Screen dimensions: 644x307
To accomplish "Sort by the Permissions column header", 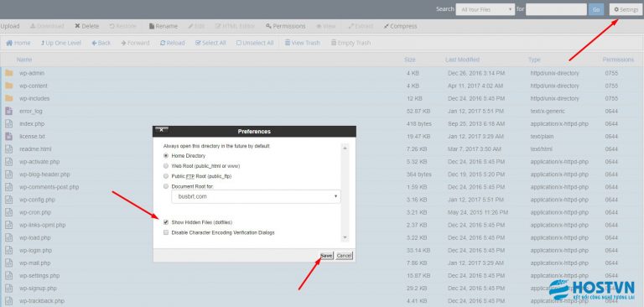I will (x=618, y=60).
